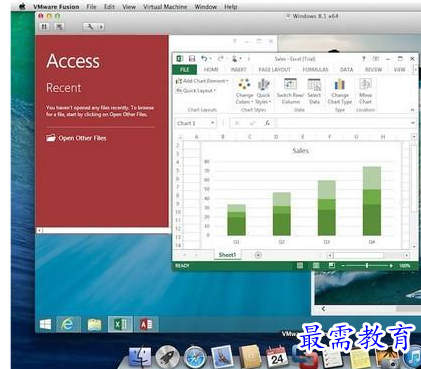Add a new sheet with plus button
Image resolution: width=421 pixels, height=369 pixels.
[258, 255]
